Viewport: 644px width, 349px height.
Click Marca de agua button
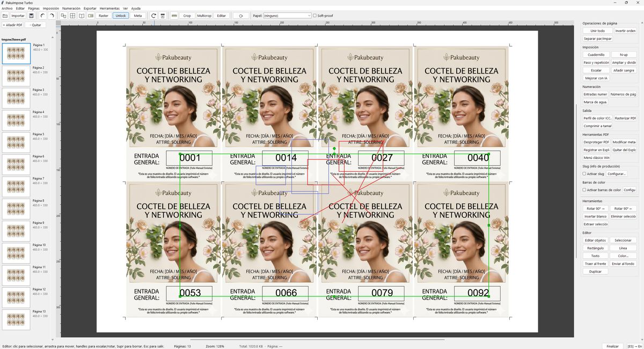click(x=595, y=102)
